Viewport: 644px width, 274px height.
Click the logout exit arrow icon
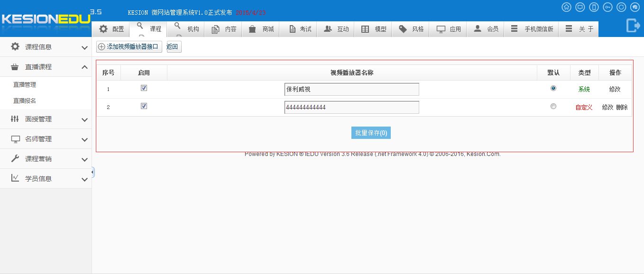(x=633, y=25)
